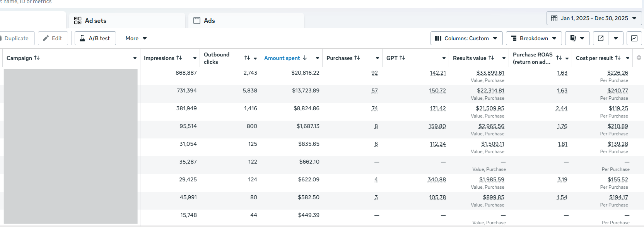Open the More actions menu

coord(136,38)
